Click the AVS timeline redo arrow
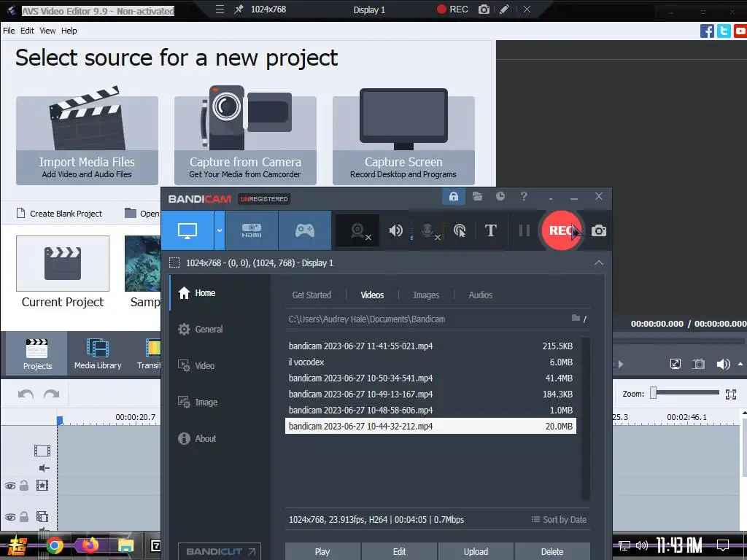This screenshot has width=747, height=560. (52, 394)
